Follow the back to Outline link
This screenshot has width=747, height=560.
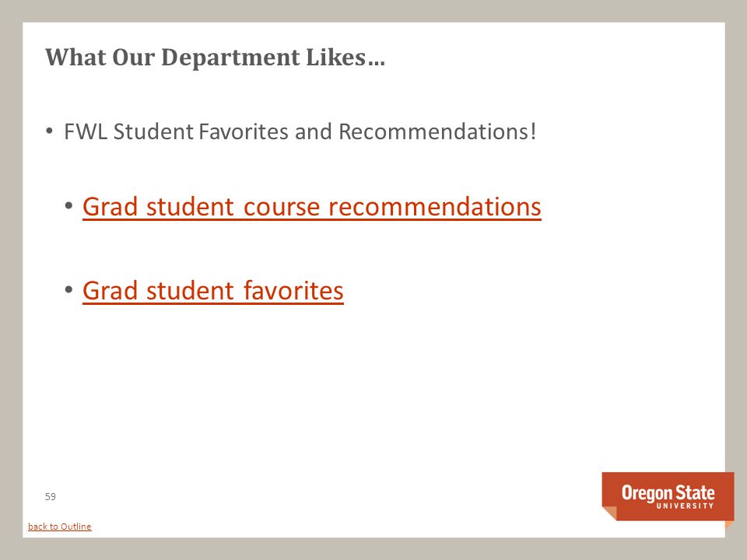coord(60,527)
